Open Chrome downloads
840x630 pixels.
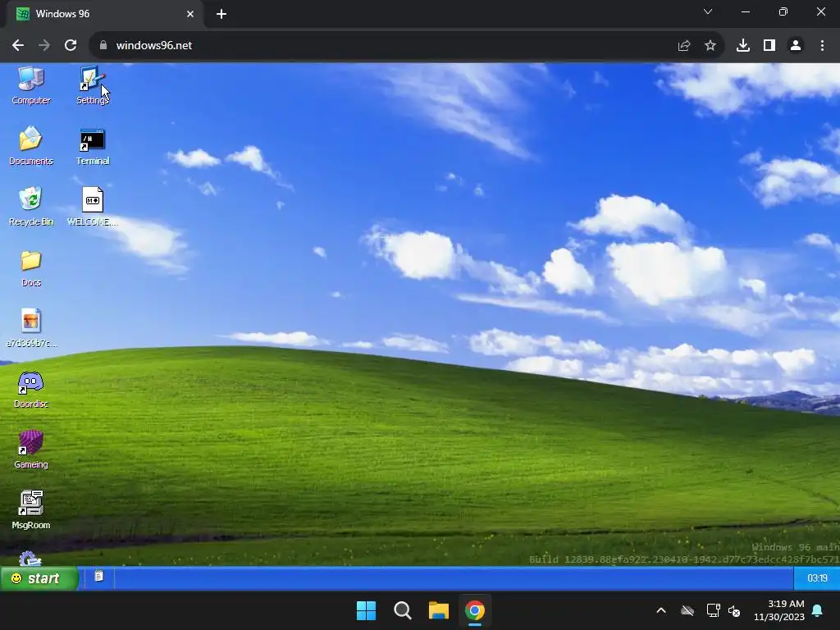[x=743, y=46]
